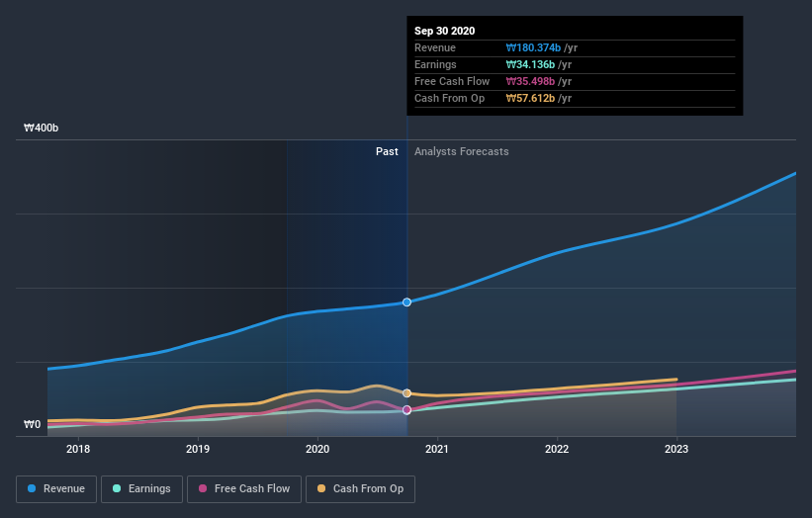Click the 2022 x-axis label
The image size is (812, 518).
tap(557, 449)
